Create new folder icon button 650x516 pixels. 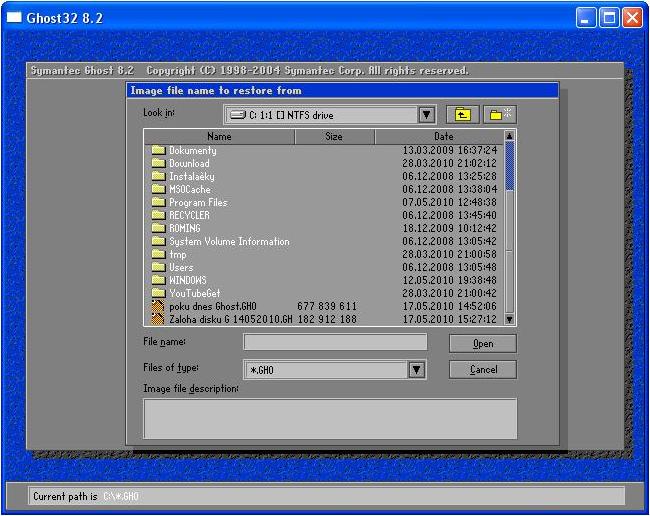tap(500, 114)
